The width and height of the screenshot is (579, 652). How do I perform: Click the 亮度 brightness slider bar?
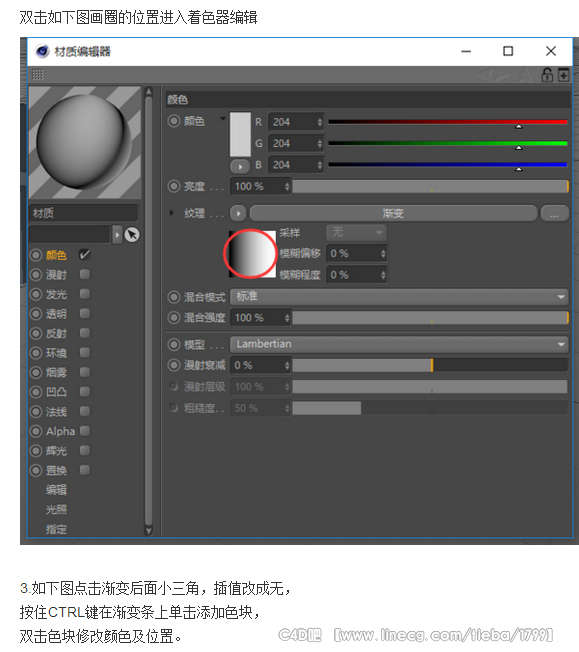[x=431, y=186]
